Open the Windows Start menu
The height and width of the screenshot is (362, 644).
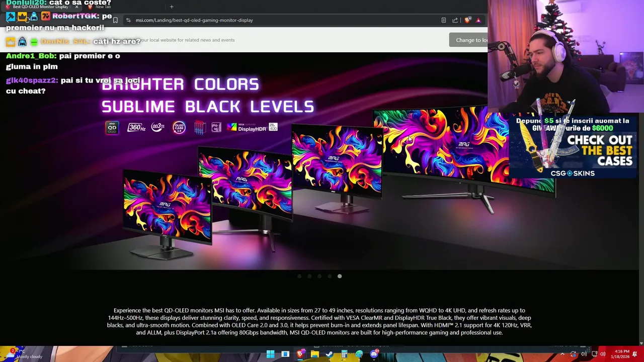tap(270, 354)
